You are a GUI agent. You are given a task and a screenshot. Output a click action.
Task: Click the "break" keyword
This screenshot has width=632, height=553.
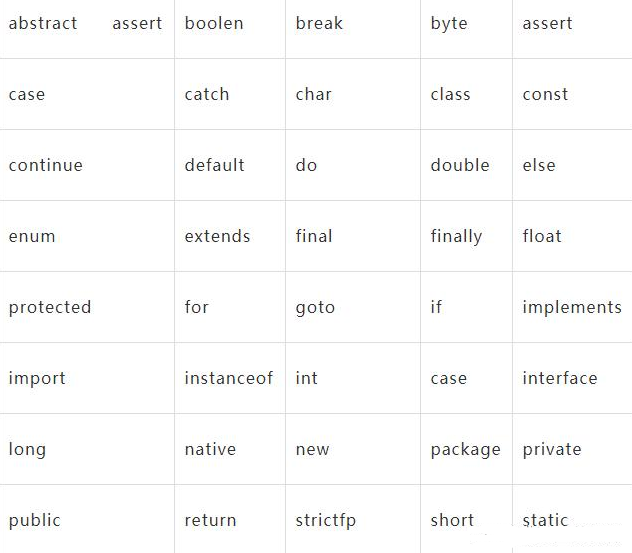pos(319,23)
